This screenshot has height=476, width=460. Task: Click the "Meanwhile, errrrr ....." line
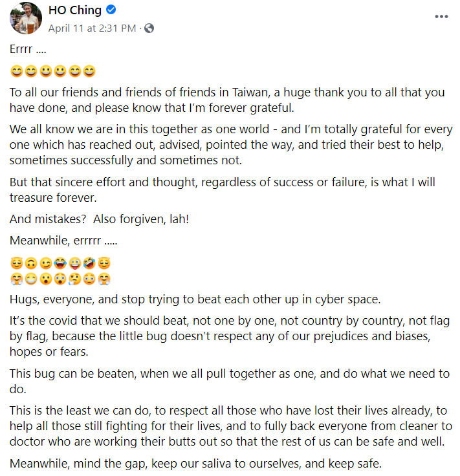coord(63,241)
